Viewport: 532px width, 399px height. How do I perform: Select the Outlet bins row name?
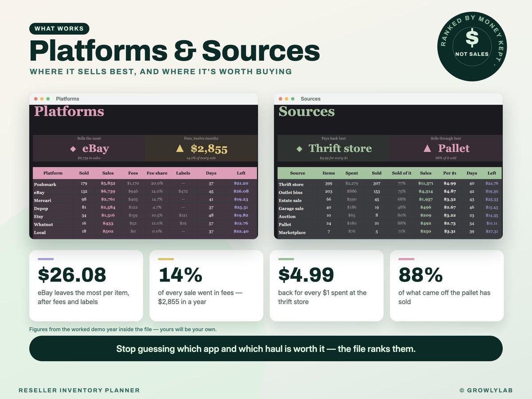(x=290, y=192)
